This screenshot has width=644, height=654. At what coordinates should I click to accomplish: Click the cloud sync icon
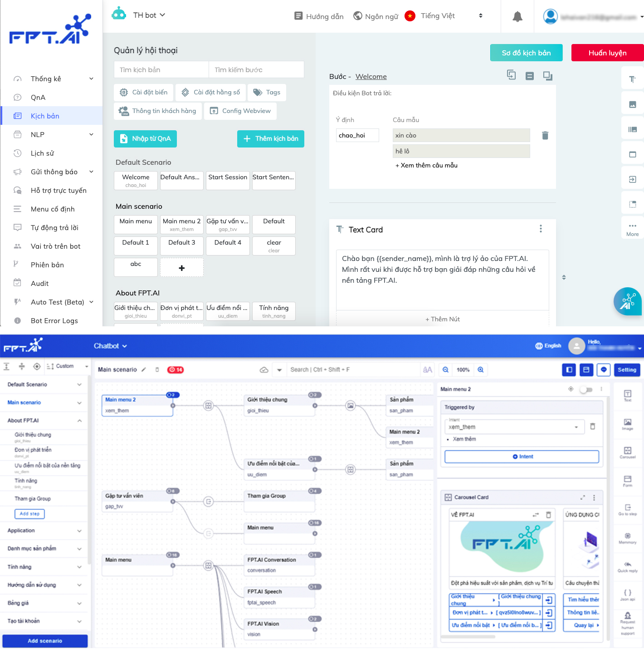pyautogui.click(x=264, y=370)
